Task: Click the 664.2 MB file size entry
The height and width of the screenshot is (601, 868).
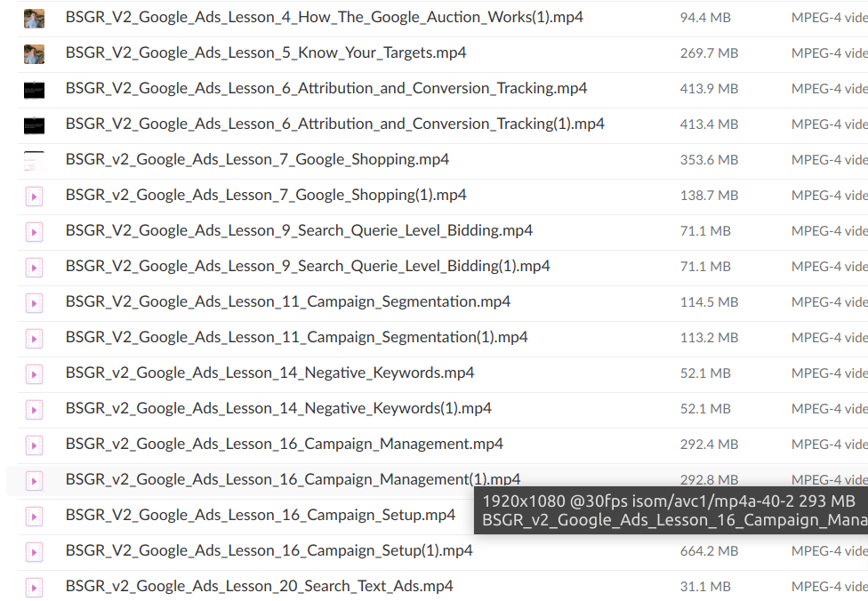Action: point(709,551)
